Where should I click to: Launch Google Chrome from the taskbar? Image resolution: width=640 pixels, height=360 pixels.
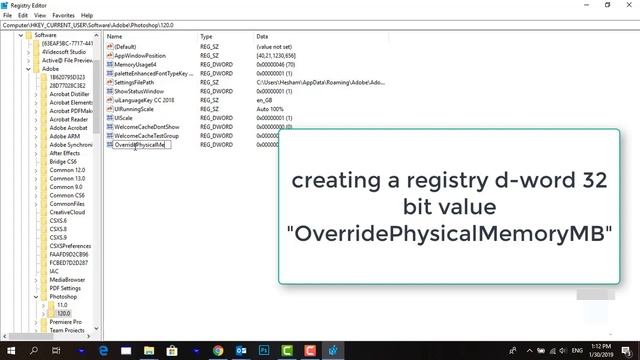click(x=218, y=351)
